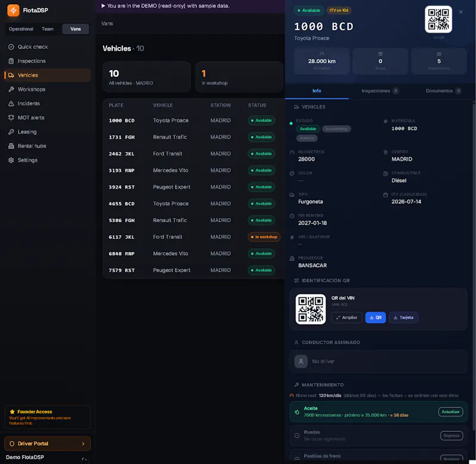Screen dimensions: 476x464
Task: Click Actualizar on Aceite maintenance
Action: 450,412
